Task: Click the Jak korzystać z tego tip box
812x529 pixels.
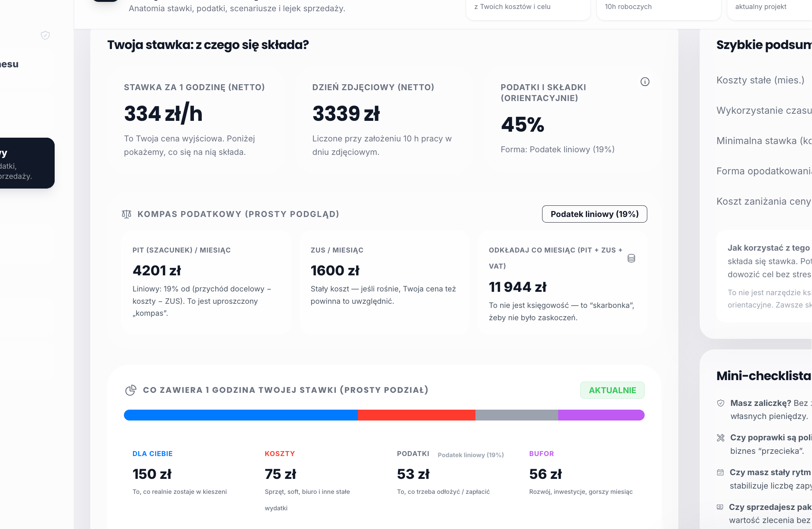Action: pyautogui.click(x=764, y=276)
